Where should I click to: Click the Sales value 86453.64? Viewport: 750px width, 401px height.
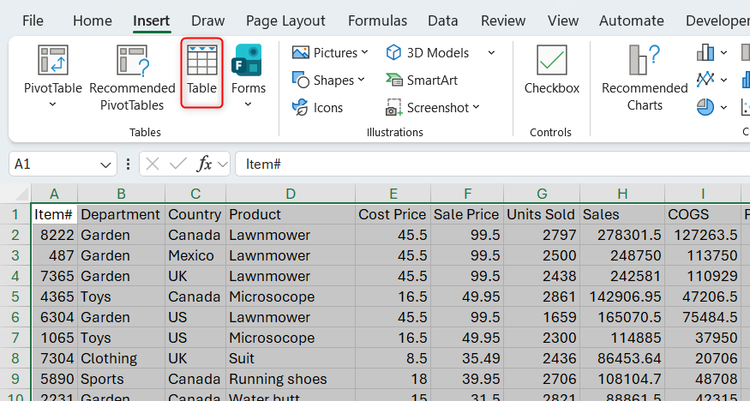point(622,358)
